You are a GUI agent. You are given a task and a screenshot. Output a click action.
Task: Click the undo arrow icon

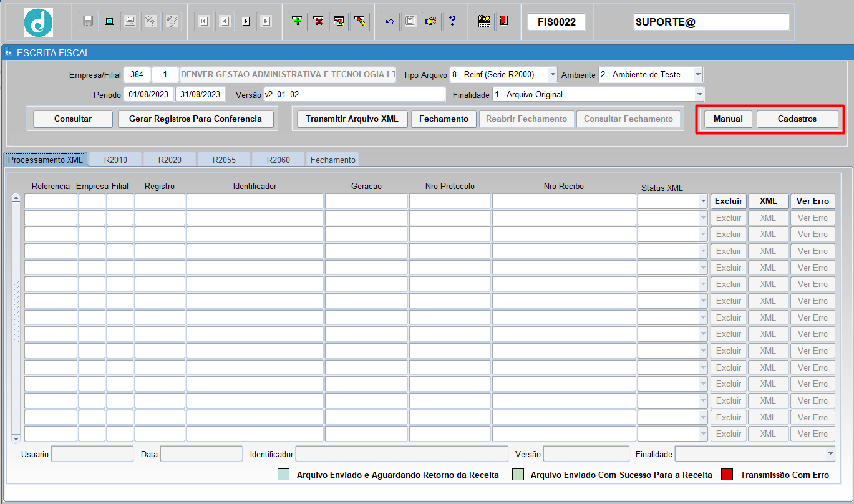point(390,21)
